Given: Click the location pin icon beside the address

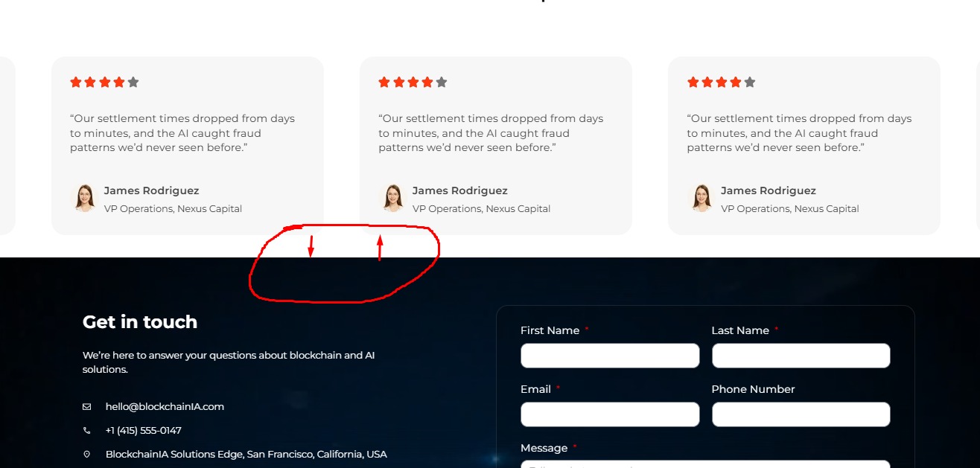Looking at the screenshot, I should coord(86,454).
